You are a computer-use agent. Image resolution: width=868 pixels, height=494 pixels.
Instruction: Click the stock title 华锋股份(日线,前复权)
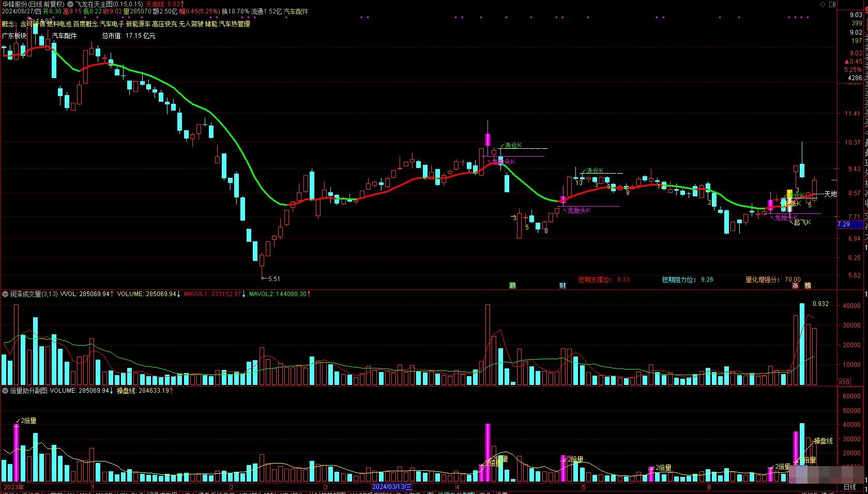pos(33,4)
